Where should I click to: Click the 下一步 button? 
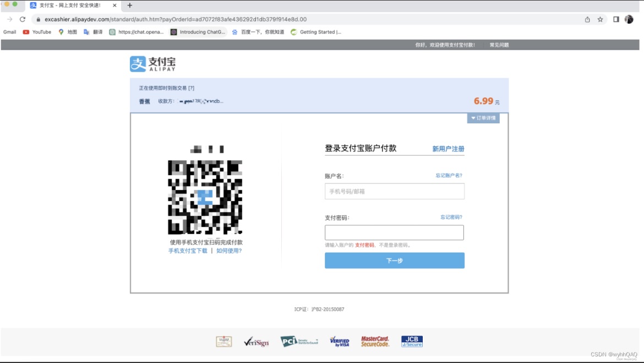click(x=395, y=261)
